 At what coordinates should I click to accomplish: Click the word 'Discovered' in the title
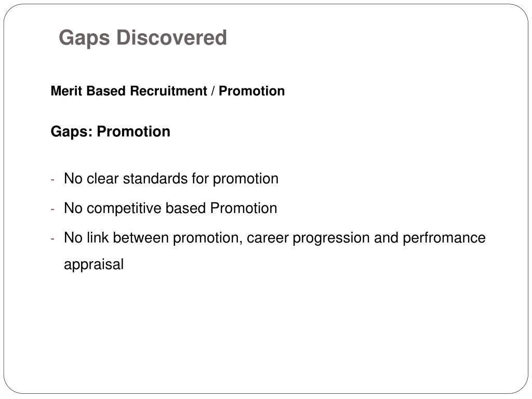[171, 37]
